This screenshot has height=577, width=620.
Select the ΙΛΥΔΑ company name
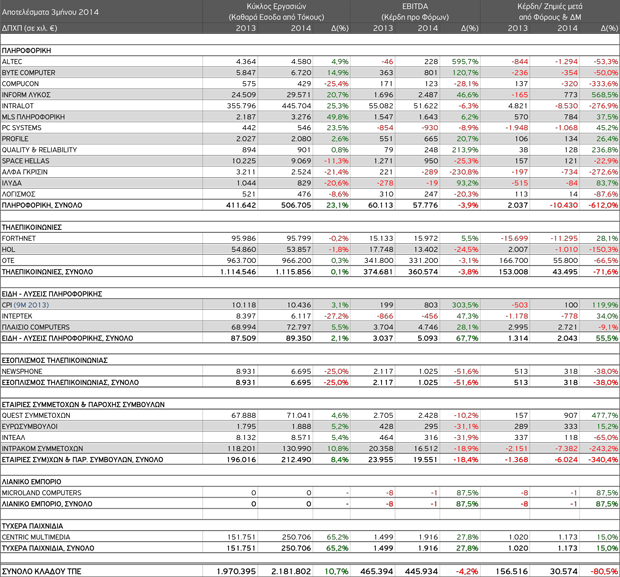[x=12, y=183]
